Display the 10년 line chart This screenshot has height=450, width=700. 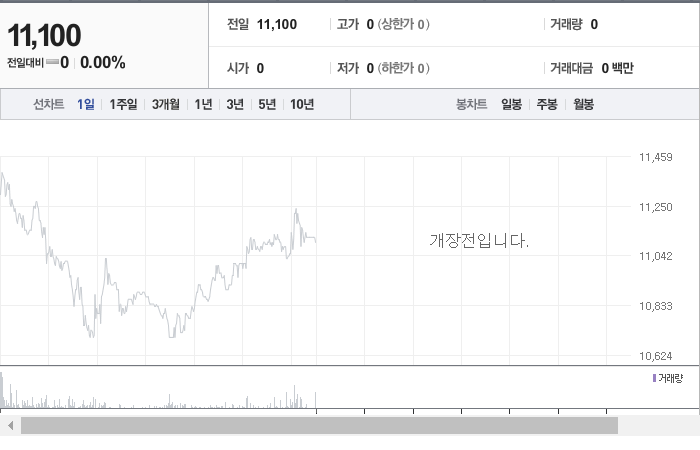[x=302, y=104]
